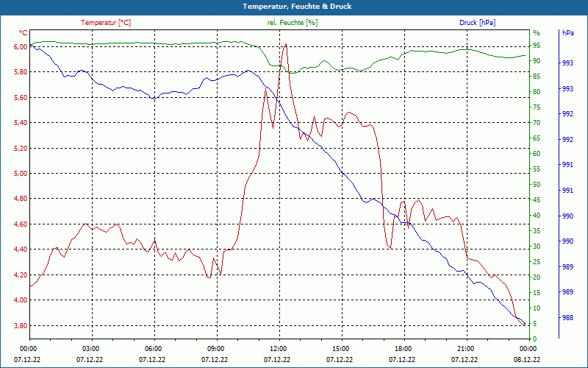Viewport: 588px width, 368px height.
Task: Click the 21:00 time axis label
Action: coord(465,349)
